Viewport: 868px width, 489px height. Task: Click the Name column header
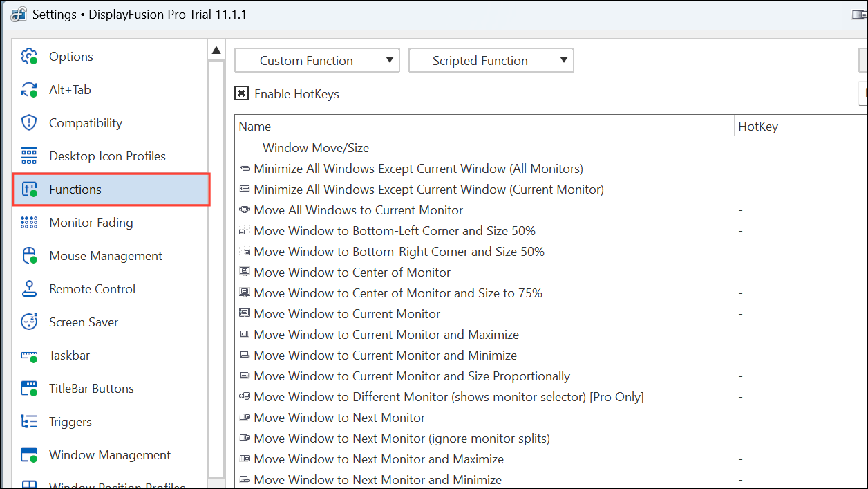pos(484,127)
